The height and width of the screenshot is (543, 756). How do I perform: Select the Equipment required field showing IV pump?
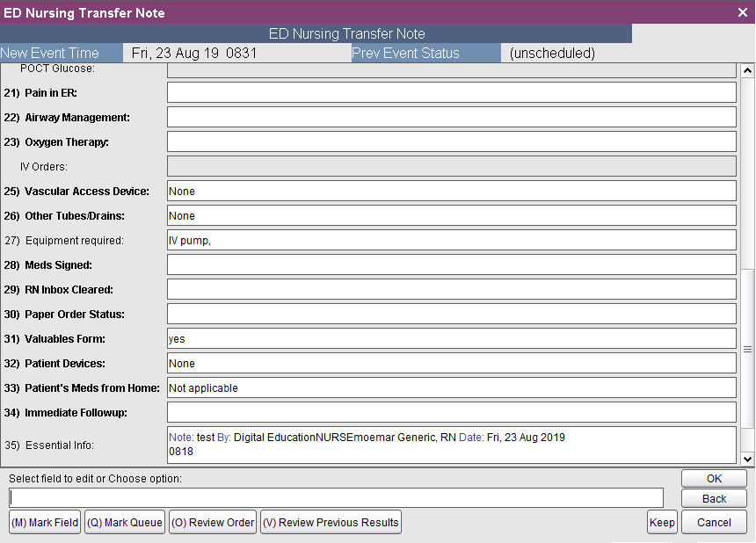click(450, 239)
